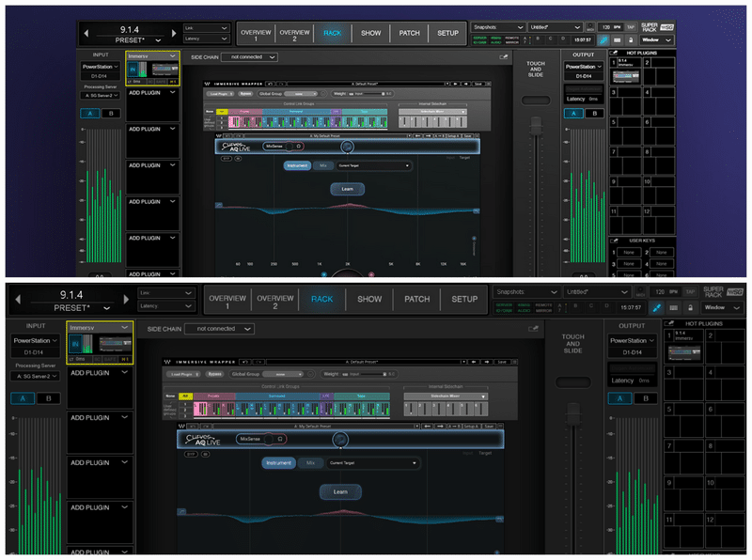Viewport: 752px width, 560px height.
Task: Click the TAP tempo button, bottom screenshot
Action: 690,292
